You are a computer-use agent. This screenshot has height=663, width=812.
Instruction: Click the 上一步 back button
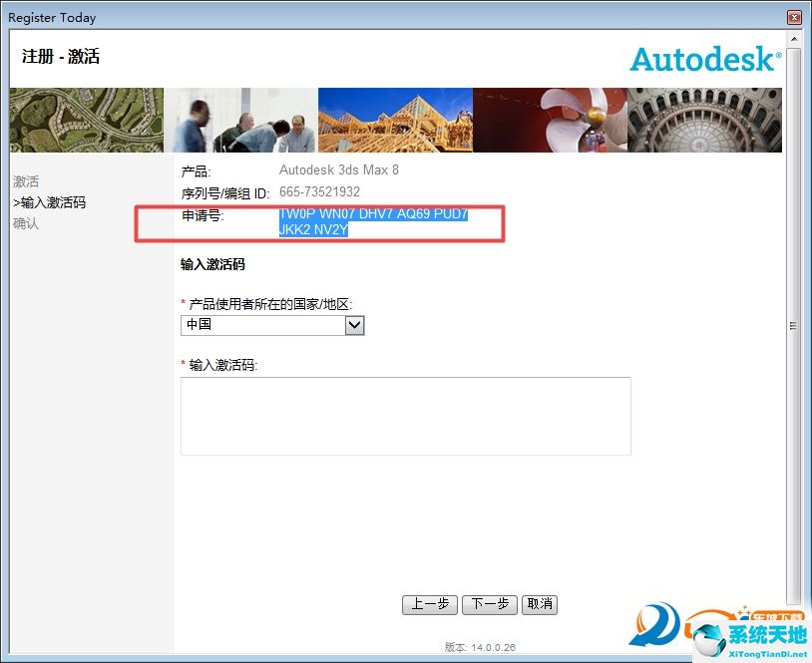tap(430, 604)
